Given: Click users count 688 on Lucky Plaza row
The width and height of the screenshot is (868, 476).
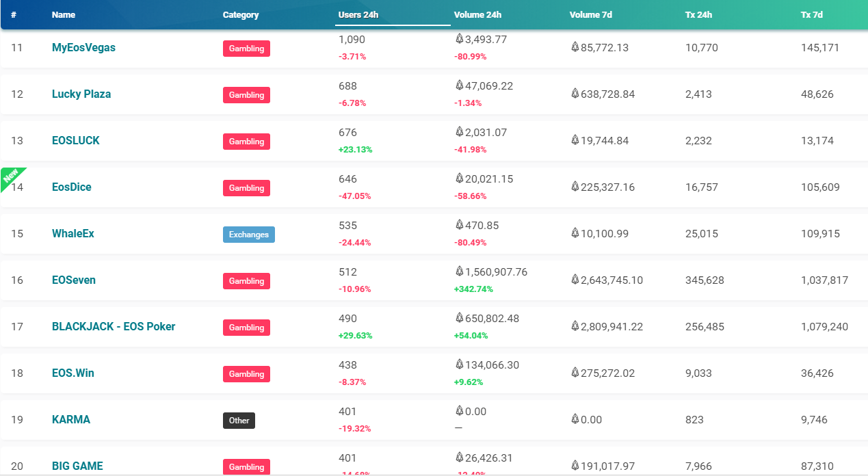Looking at the screenshot, I should pyautogui.click(x=347, y=86).
